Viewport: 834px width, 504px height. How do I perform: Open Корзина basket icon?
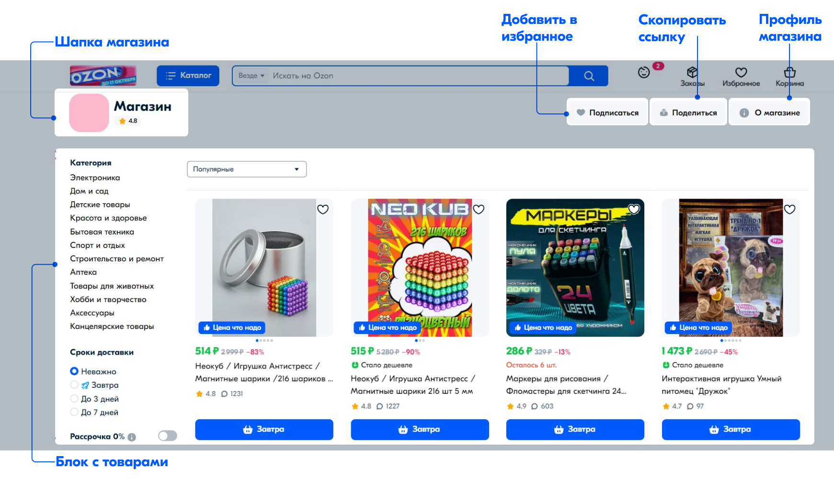point(789,72)
